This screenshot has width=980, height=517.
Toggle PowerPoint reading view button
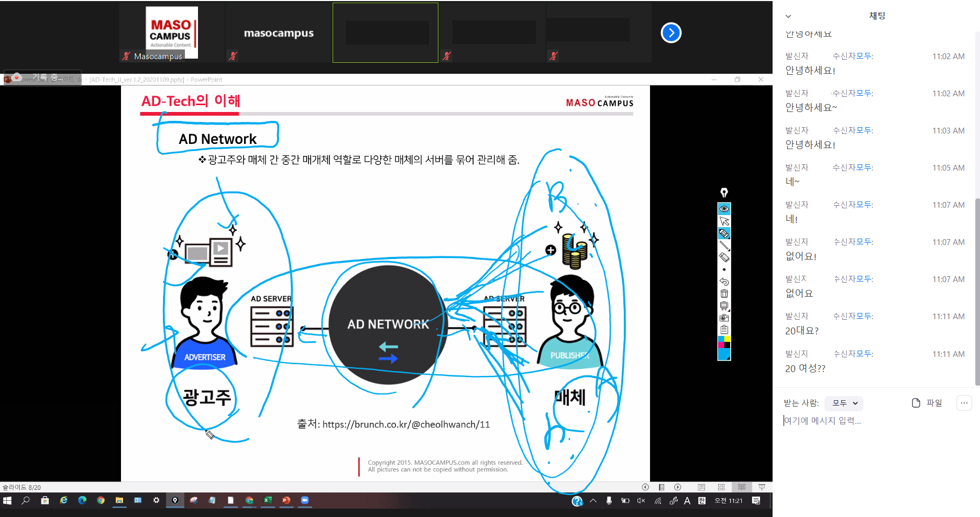click(x=742, y=487)
